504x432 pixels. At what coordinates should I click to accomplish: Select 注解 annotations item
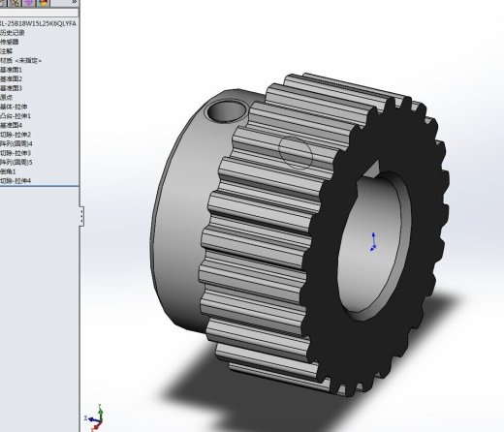[7, 51]
